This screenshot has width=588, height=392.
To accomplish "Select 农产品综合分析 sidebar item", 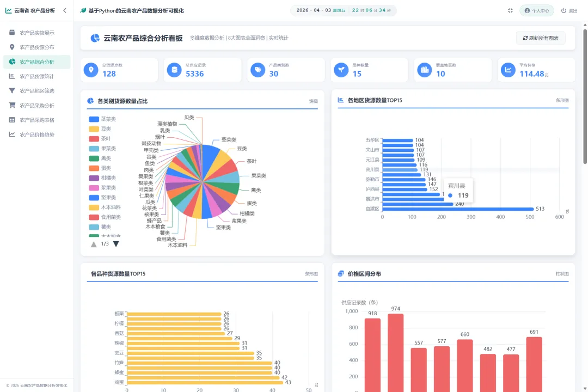I will pos(36,62).
